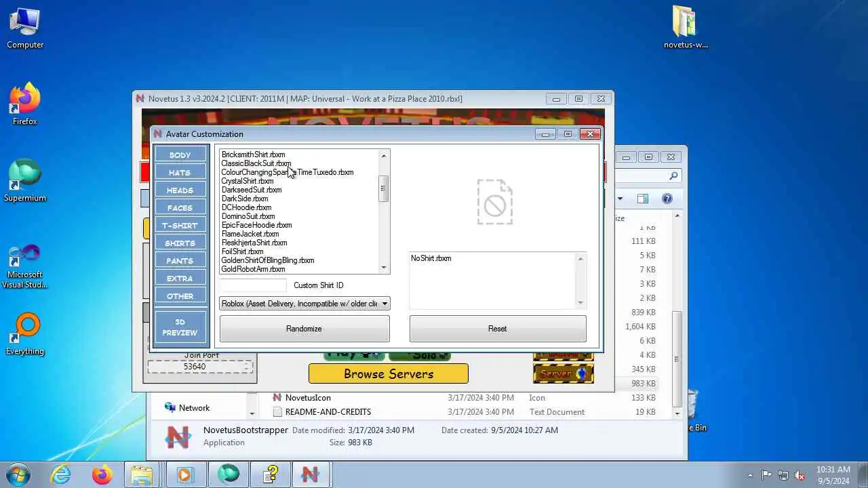Viewport: 868px width, 488px height.
Task: Select DarkSide.rbxm in the list
Action: 245,199
